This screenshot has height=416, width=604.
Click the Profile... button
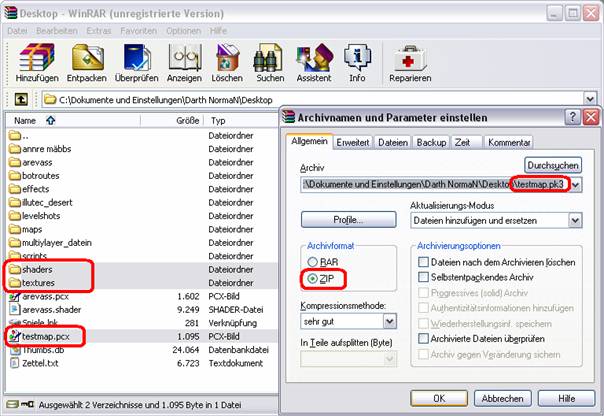pos(349,220)
